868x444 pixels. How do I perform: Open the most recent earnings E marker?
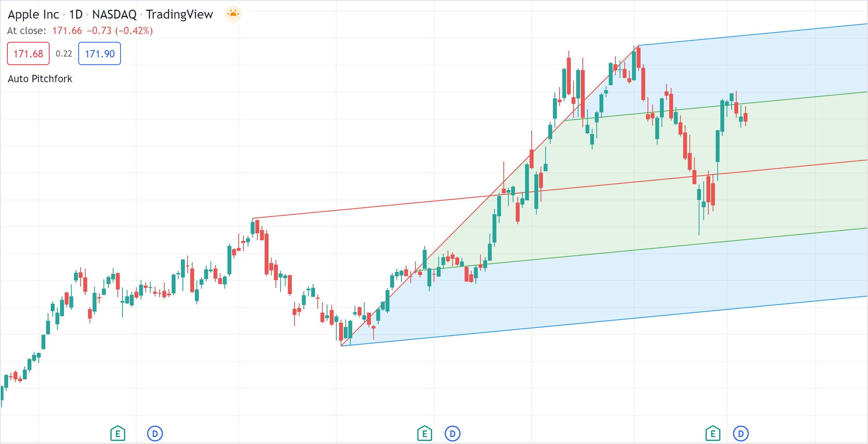coord(713,433)
